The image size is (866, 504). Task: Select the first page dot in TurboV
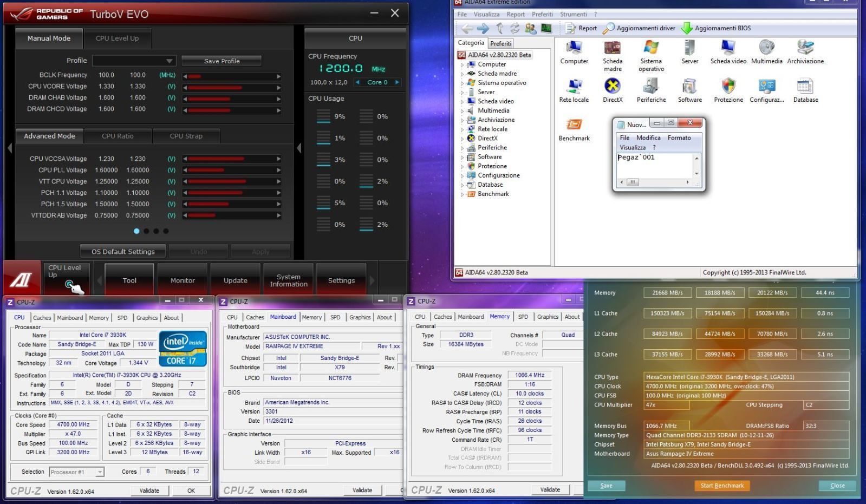[136, 231]
